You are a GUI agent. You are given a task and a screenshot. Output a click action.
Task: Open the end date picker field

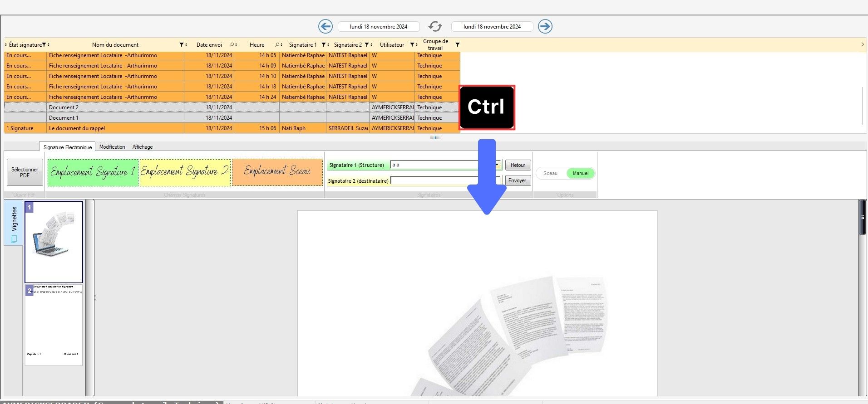[492, 27]
